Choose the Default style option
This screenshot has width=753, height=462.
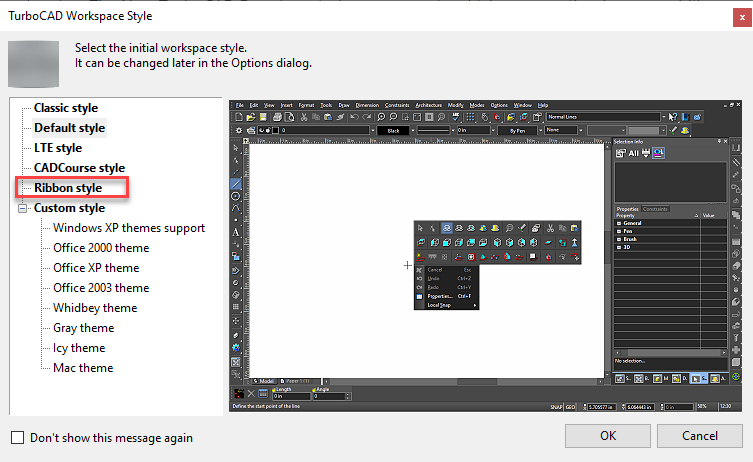70,128
